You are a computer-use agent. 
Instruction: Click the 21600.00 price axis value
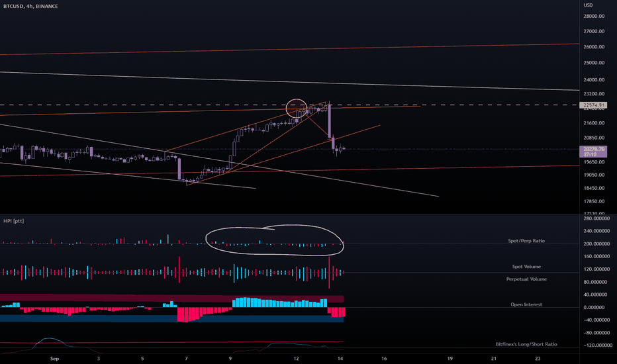[594, 123]
